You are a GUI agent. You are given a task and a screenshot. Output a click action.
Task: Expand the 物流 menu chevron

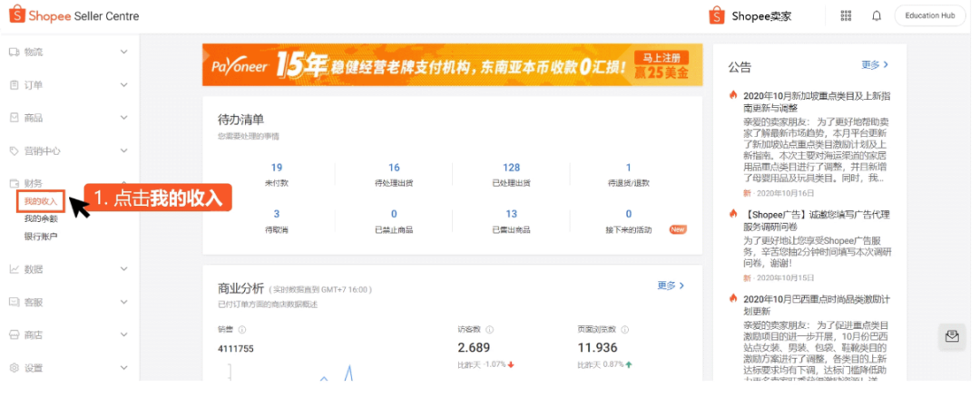coord(123,52)
